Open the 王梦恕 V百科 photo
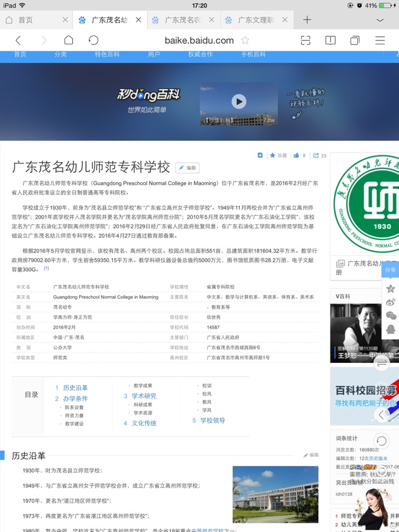The width and height of the screenshot is (399, 532). click(x=364, y=333)
